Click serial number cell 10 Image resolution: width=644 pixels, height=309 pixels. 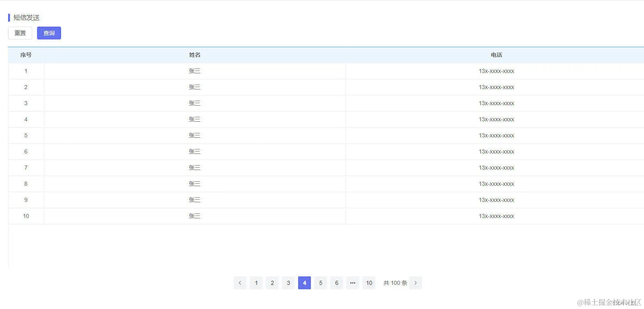point(26,216)
